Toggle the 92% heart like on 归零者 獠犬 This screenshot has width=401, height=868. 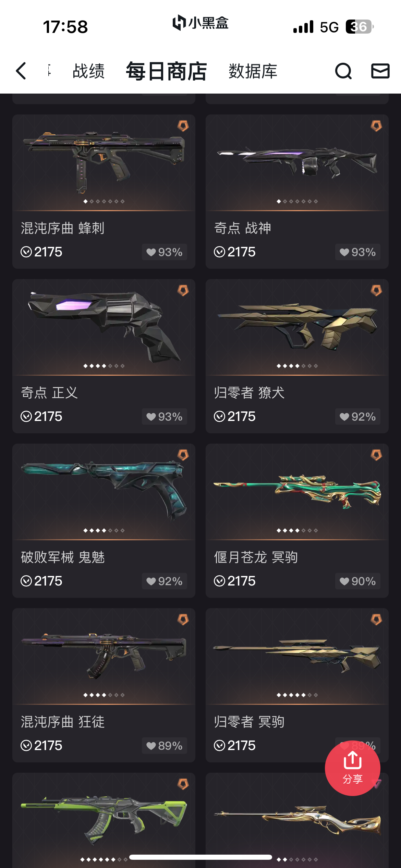tap(358, 417)
